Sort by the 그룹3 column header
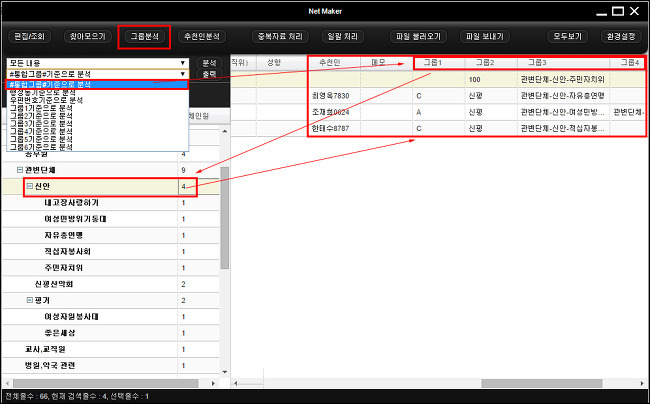Viewport: 650px width, 404px height. [x=563, y=63]
